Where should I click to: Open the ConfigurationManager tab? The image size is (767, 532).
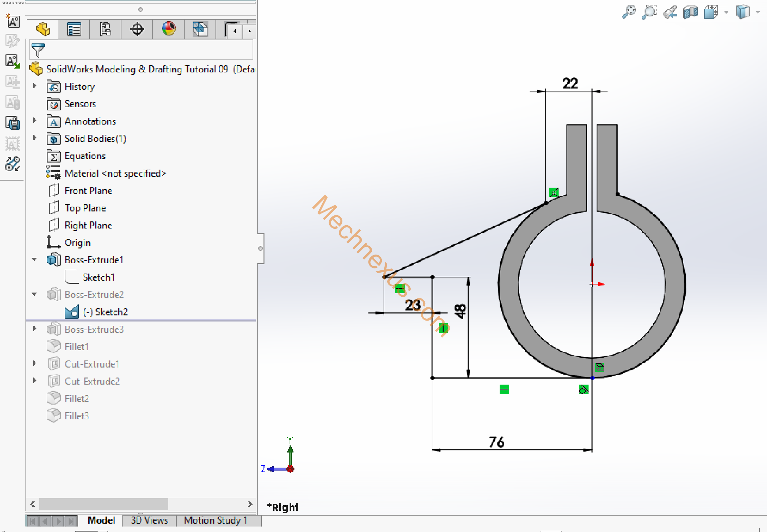coord(105,29)
